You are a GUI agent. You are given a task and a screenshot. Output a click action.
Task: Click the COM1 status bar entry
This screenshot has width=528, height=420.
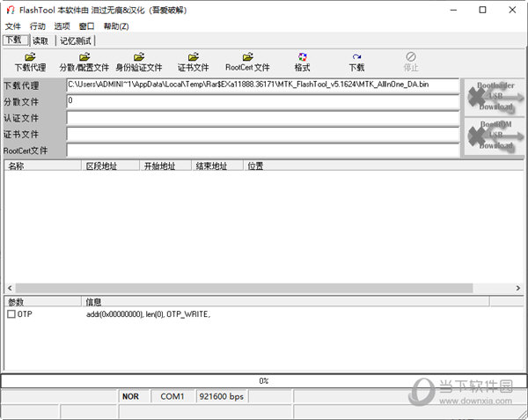pyautogui.click(x=172, y=396)
